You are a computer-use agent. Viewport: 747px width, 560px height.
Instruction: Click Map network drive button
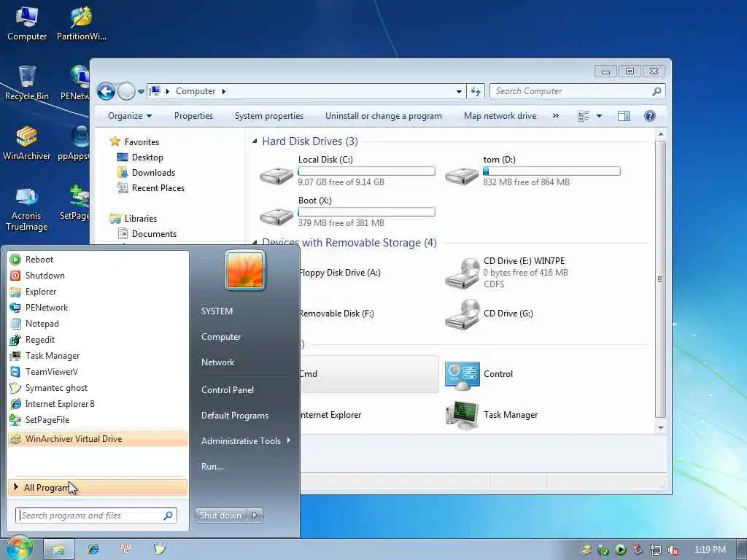point(500,116)
